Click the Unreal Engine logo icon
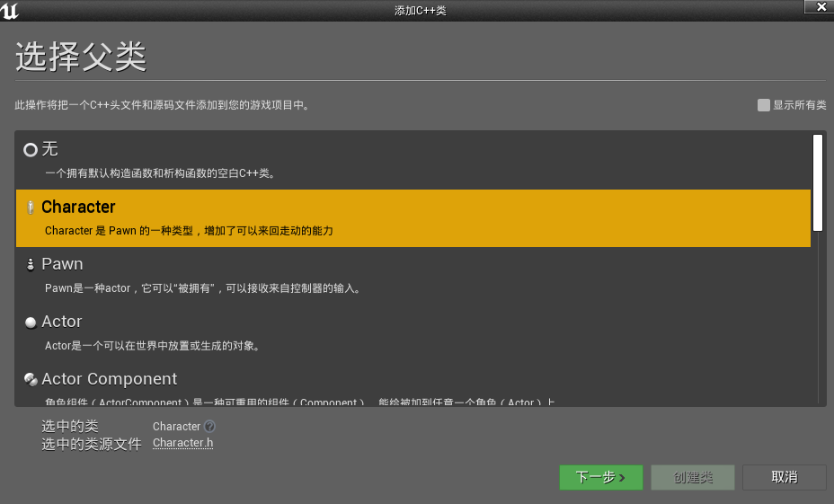This screenshot has height=504, width=834. (10, 11)
